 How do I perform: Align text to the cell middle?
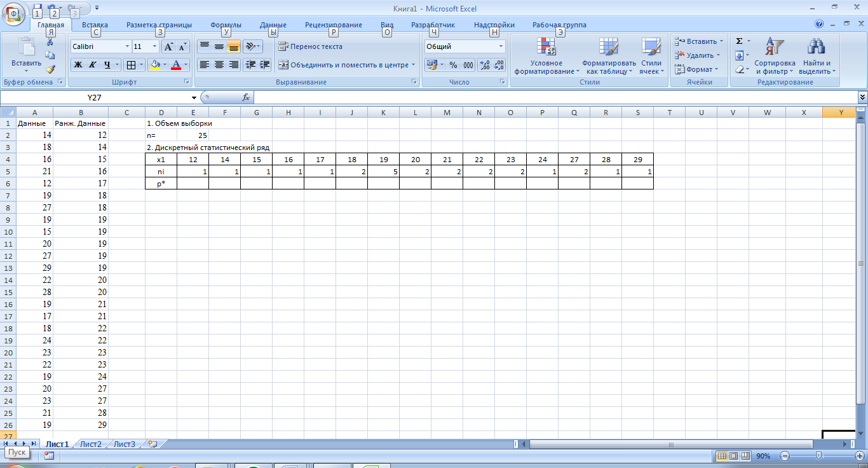219,46
